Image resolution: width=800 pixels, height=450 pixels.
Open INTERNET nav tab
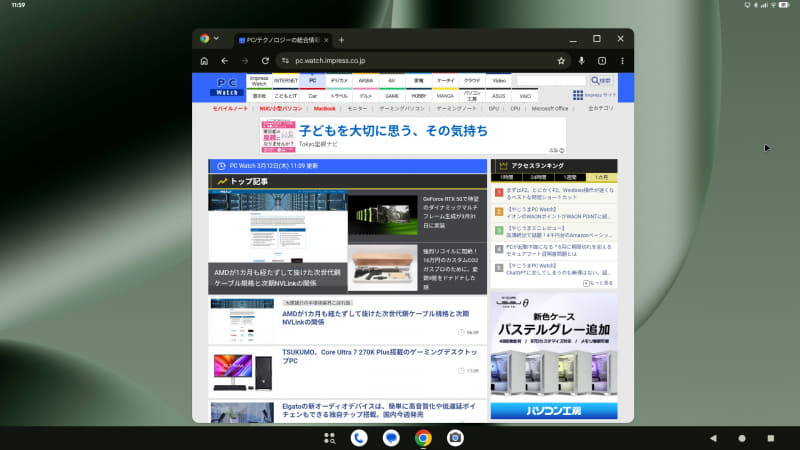click(286, 81)
